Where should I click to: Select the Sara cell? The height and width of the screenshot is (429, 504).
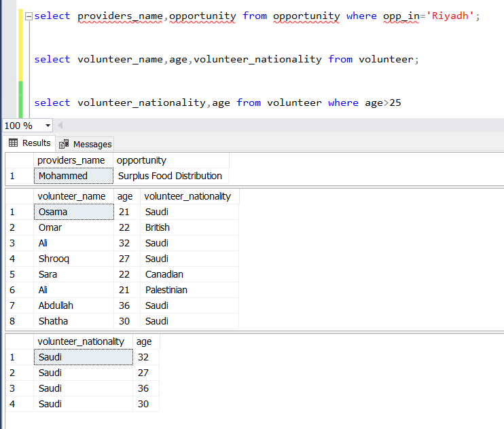click(74, 274)
